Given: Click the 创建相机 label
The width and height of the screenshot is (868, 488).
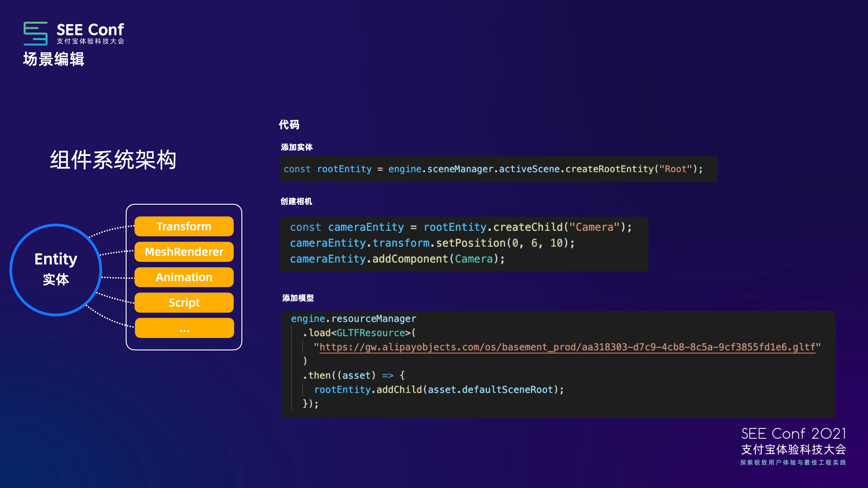Looking at the screenshot, I should coord(296,201).
